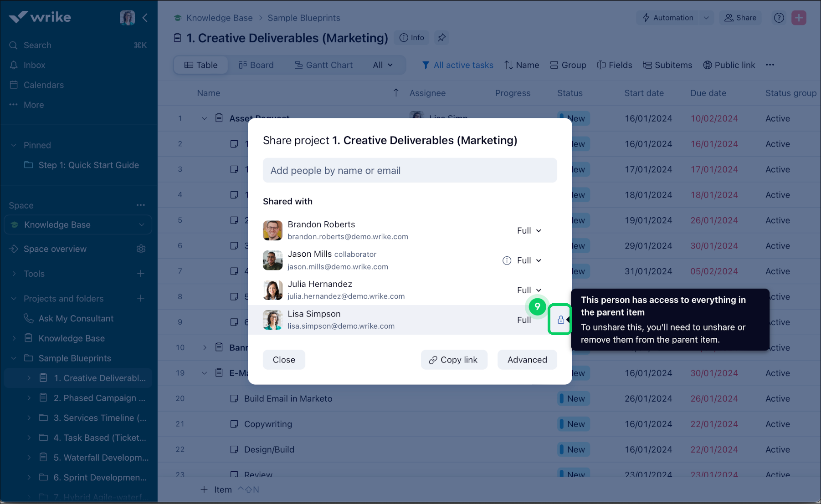Toggle checkbox for Build Email in Marketo
Screen dimensions: 821x504
tap(234, 398)
